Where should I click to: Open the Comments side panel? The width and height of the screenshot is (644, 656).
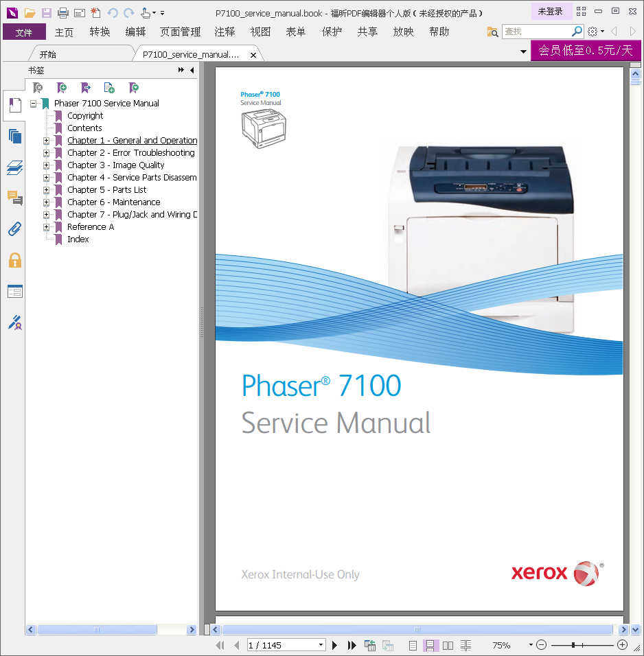pyautogui.click(x=15, y=198)
